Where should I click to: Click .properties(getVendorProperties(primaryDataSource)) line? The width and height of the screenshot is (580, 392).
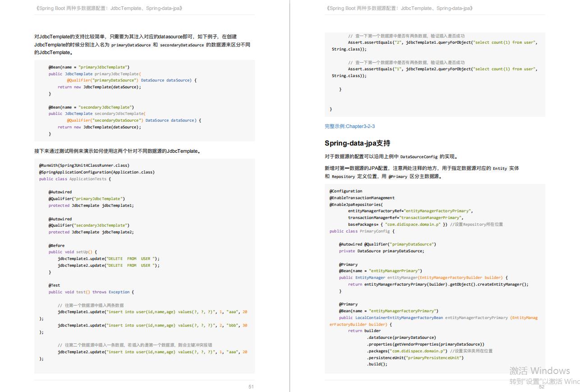tap(425, 344)
